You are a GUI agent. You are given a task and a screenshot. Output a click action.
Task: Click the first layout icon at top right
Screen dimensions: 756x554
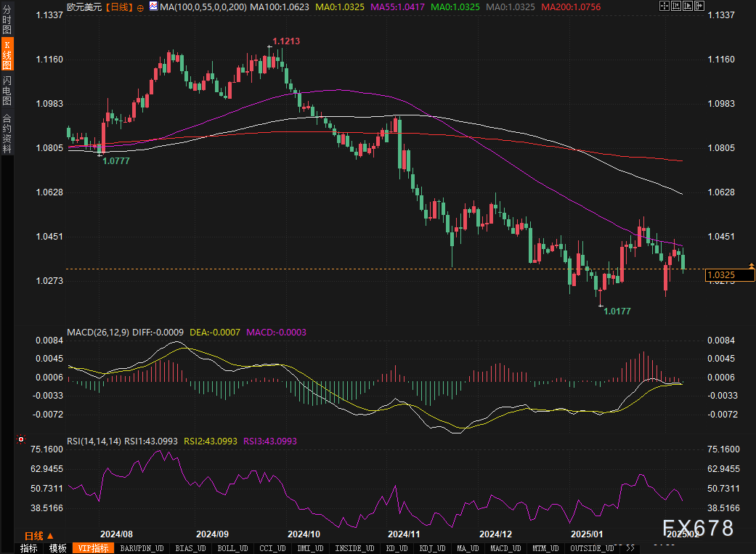coord(664,6)
